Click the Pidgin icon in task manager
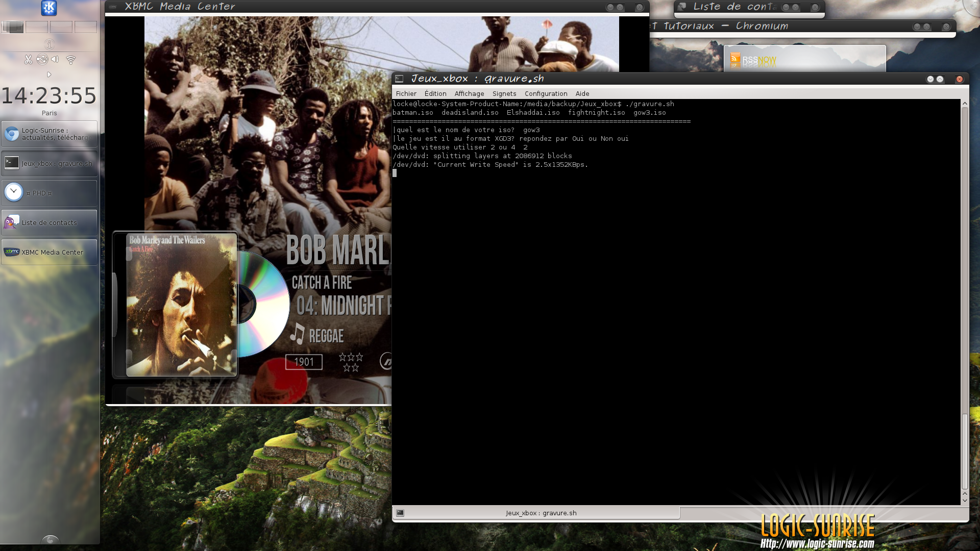Viewport: 980px width, 551px height. [x=12, y=222]
